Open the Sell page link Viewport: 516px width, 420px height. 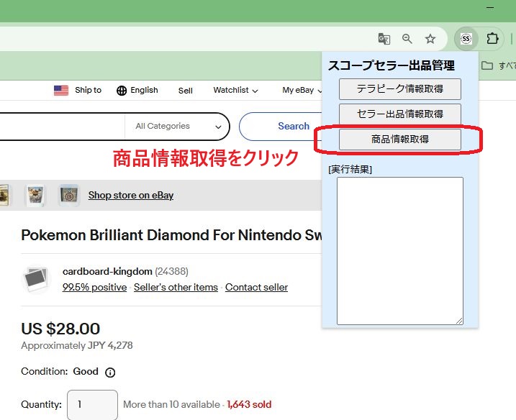[185, 91]
